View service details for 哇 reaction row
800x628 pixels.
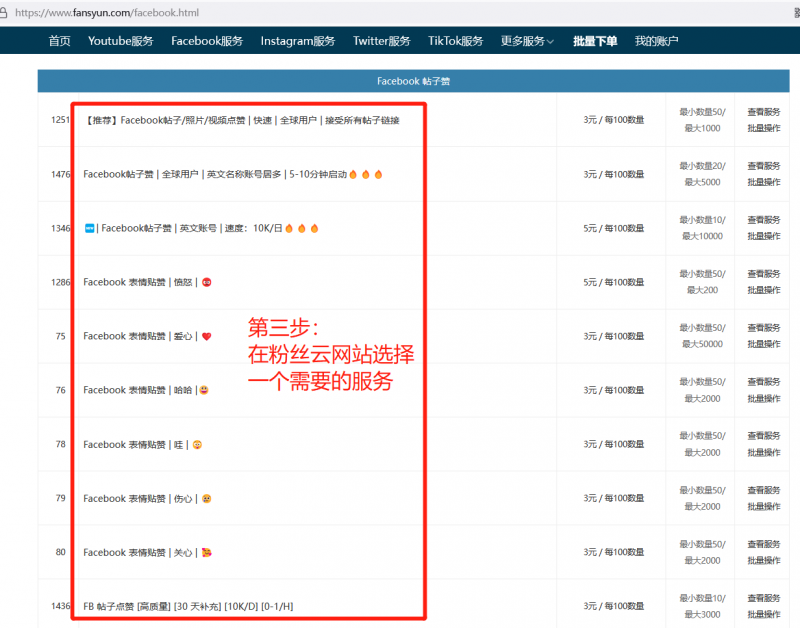pos(764,436)
